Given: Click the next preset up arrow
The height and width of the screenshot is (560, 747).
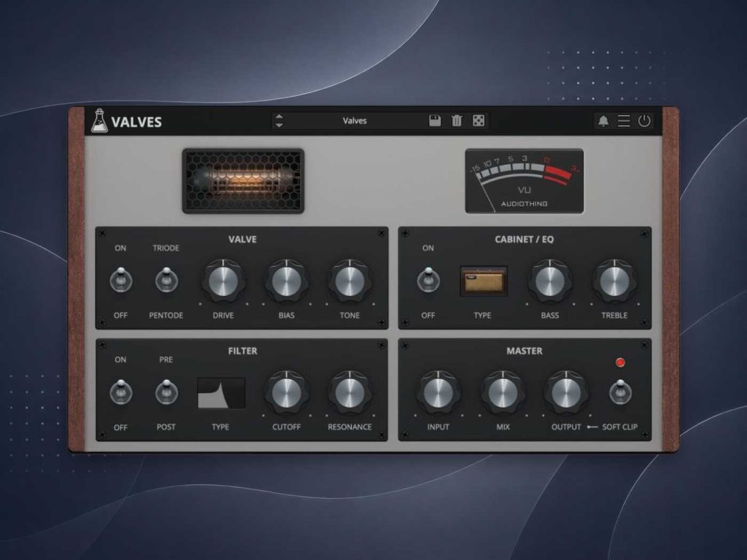Looking at the screenshot, I should click(279, 116).
